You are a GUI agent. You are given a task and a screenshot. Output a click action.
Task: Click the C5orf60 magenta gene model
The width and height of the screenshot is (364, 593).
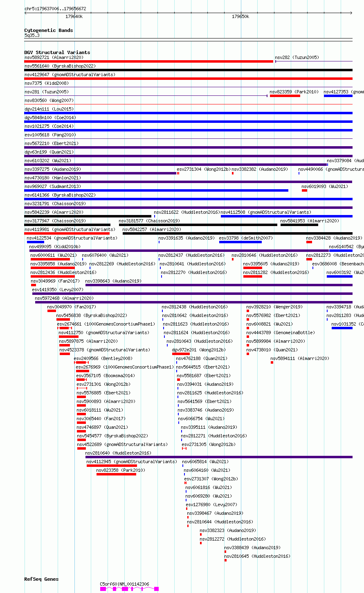(x=129, y=589)
